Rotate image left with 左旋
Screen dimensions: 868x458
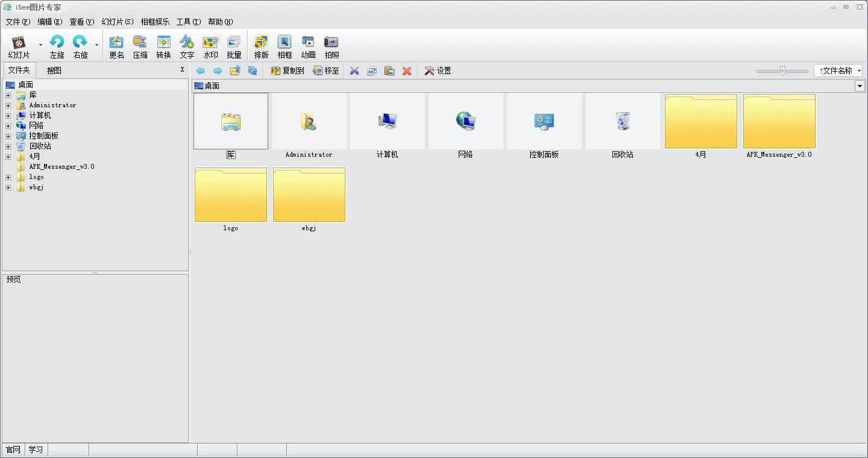pos(57,46)
